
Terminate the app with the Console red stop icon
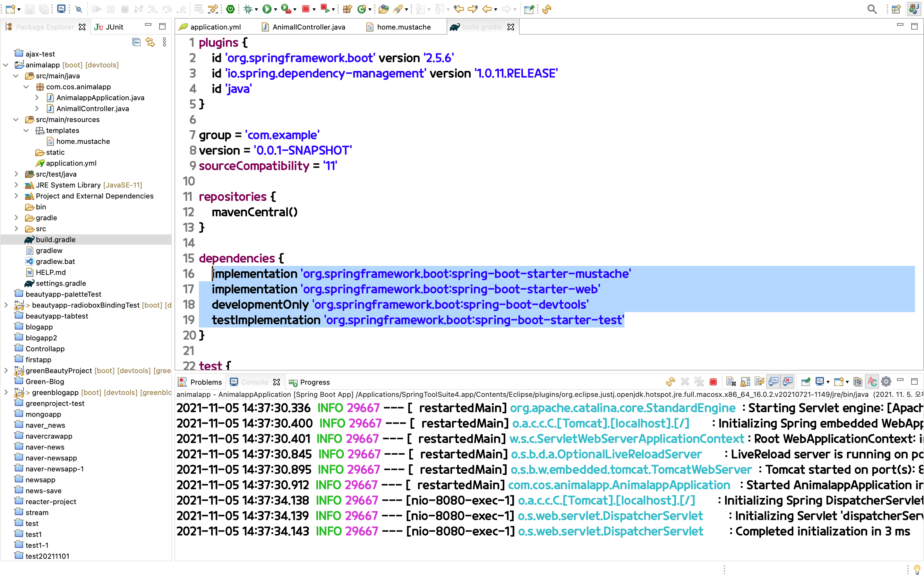pos(713,381)
